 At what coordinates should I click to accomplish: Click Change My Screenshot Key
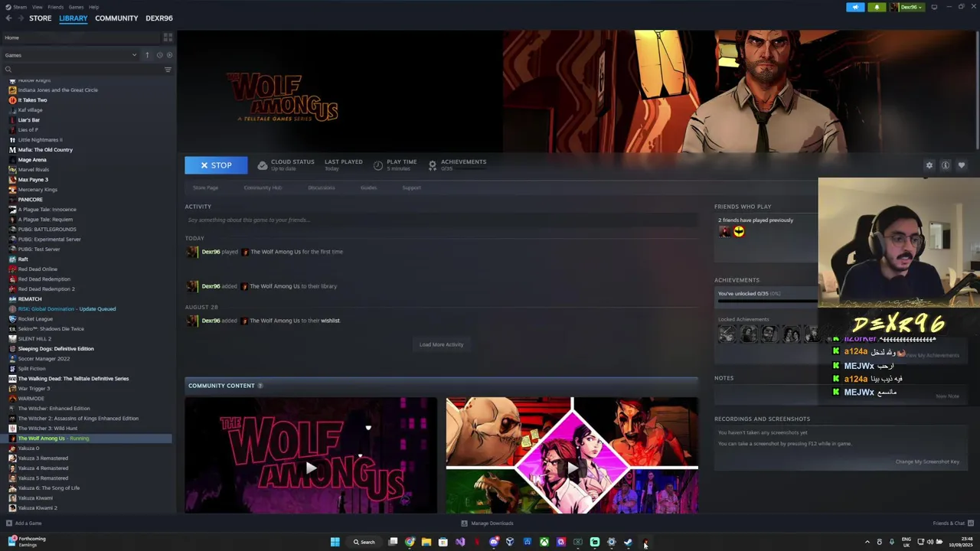tap(927, 461)
